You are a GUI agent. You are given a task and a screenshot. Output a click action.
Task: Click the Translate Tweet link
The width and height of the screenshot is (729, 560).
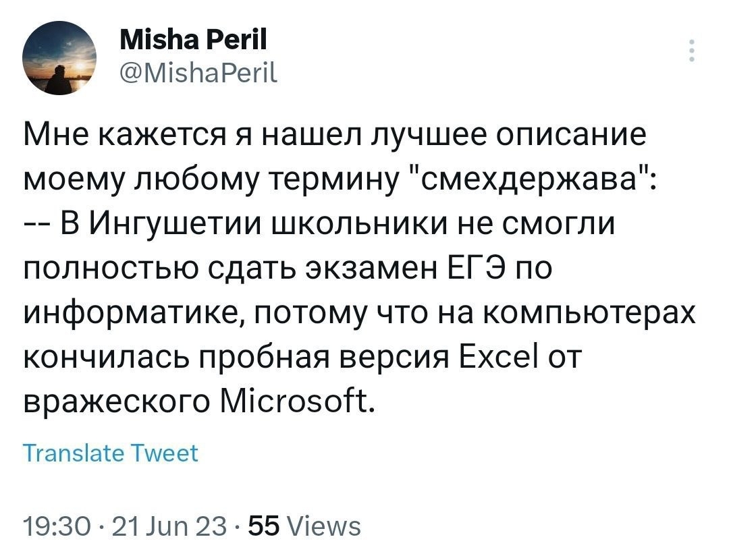111,452
